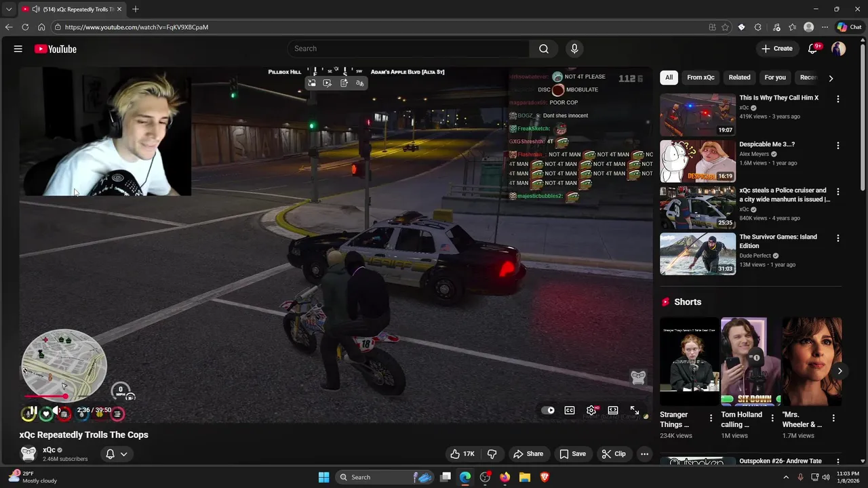
Task: Open the account avatar menu
Action: coord(839,49)
